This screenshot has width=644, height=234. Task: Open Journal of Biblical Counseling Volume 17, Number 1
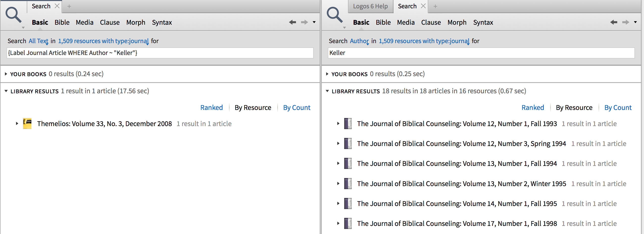tap(457, 224)
